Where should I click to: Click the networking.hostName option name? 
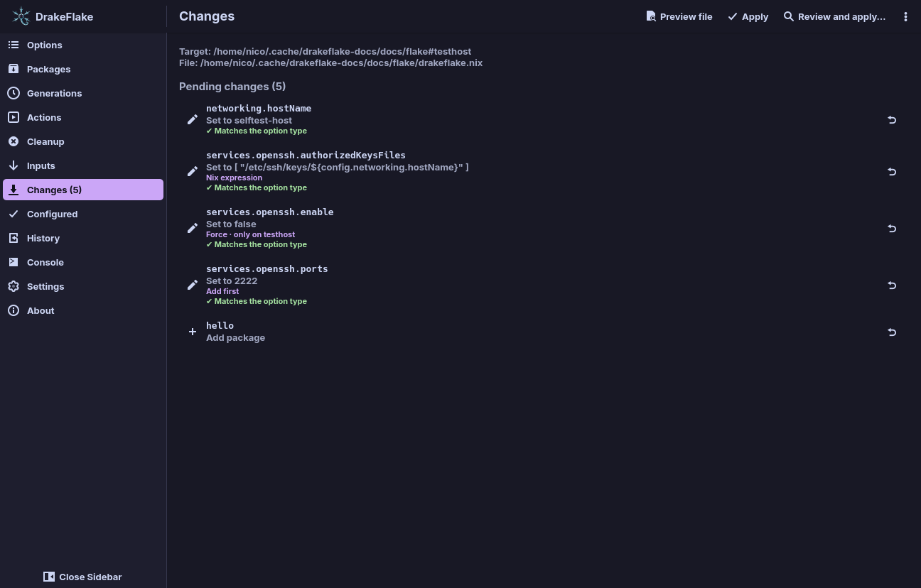pyautogui.click(x=259, y=108)
